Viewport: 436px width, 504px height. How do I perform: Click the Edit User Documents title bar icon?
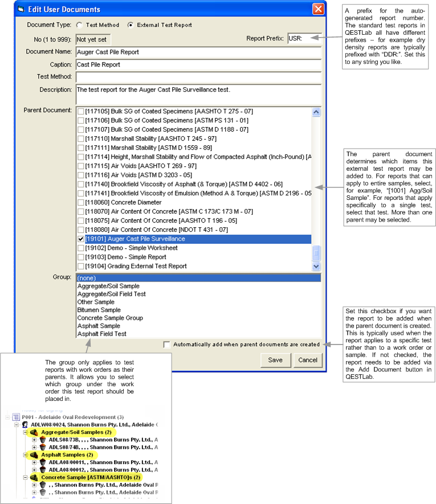coord(21,10)
